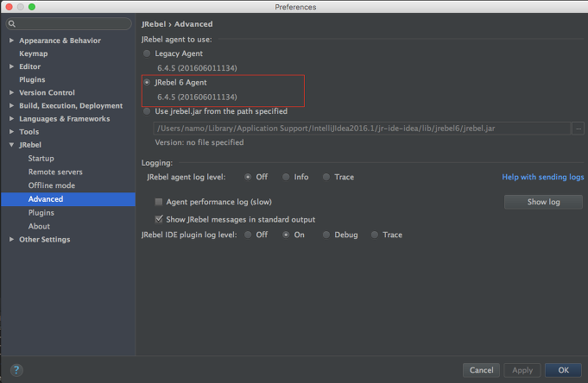Viewport: 588px width, 383px height.
Task: Click the help question mark icon
Action: pyautogui.click(x=16, y=370)
